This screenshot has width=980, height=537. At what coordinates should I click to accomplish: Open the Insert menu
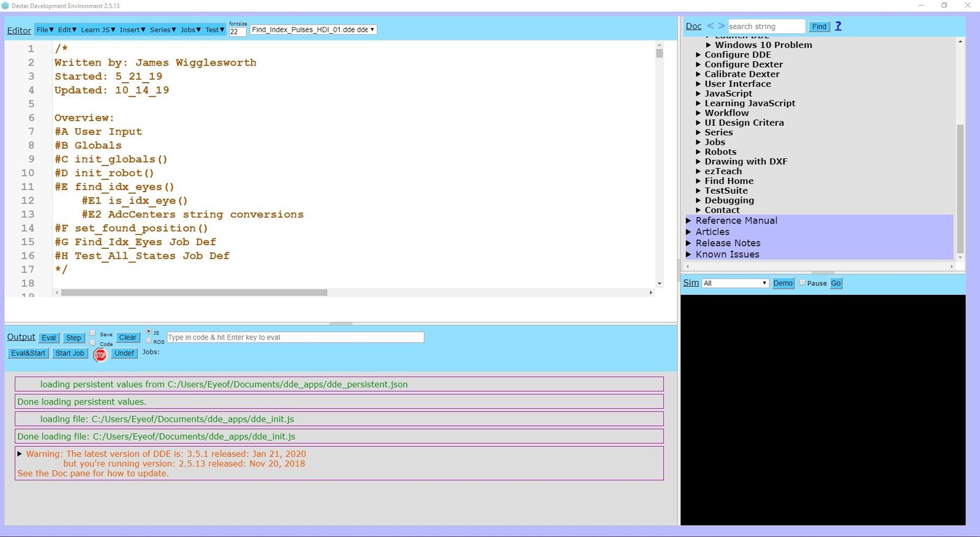pyautogui.click(x=132, y=29)
